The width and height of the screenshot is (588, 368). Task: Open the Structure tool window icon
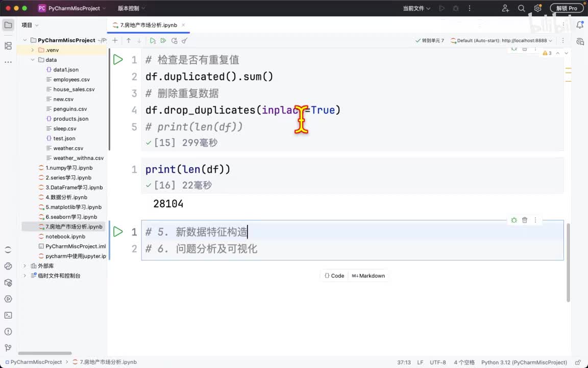click(x=8, y=46)
